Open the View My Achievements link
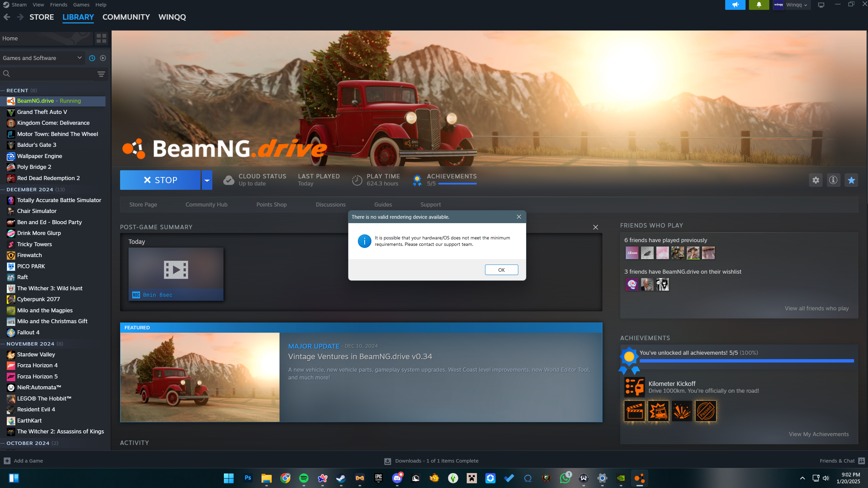This screenshot has width=868, height=488. click(818, 434)
